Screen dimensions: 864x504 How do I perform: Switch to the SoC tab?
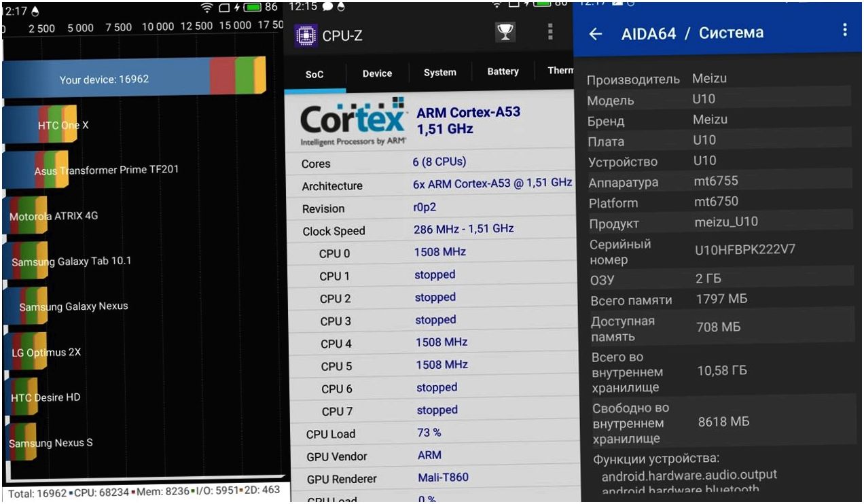314,74
